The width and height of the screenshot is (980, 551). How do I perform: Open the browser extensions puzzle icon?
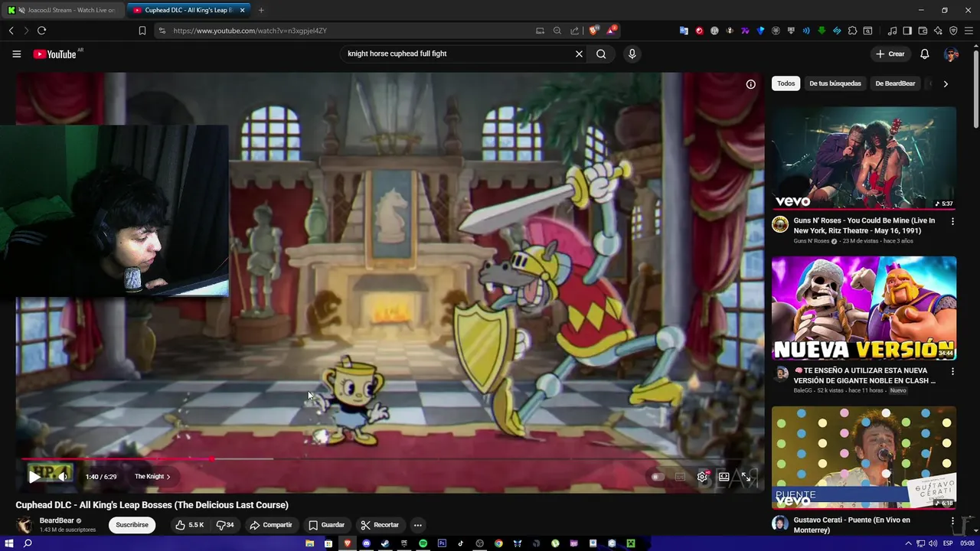pyautogui.click(x=852, y=31)
